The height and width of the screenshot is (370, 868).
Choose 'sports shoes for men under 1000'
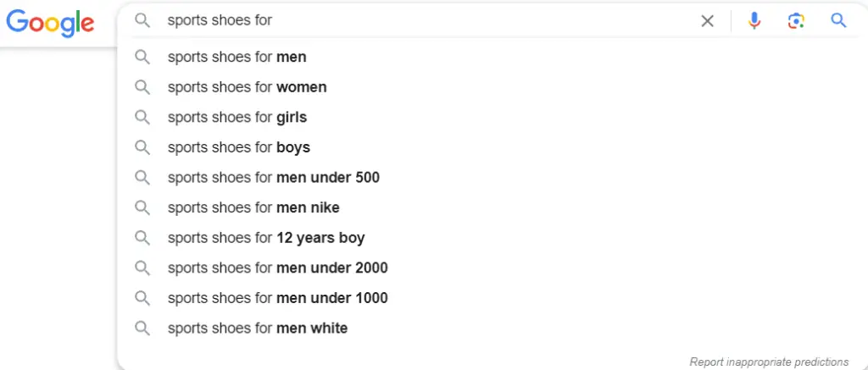(277, 298)
